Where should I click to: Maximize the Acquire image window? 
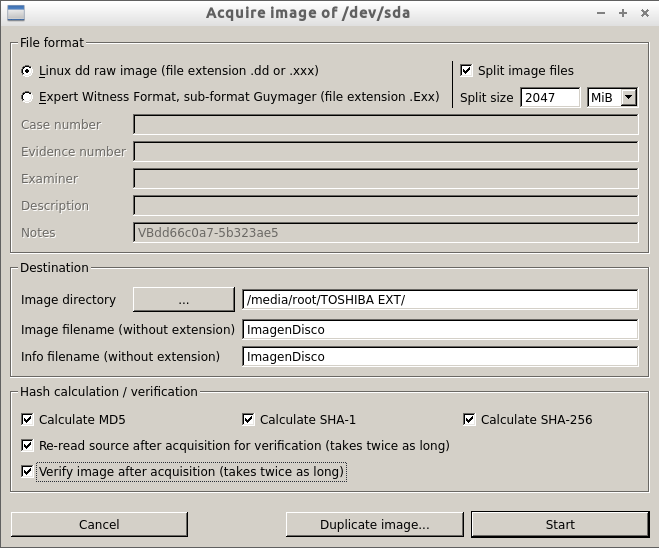[x=622, y=13]
